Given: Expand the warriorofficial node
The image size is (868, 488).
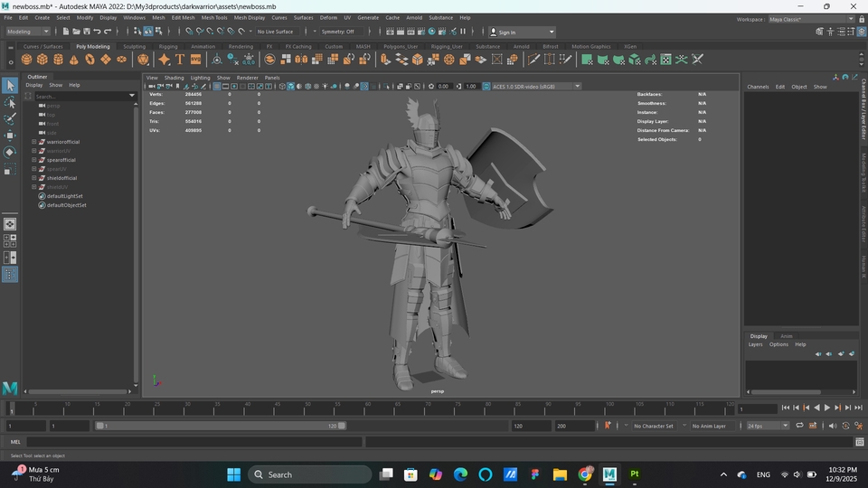Looking at the screenshot, I should click(x=34, y=142).
